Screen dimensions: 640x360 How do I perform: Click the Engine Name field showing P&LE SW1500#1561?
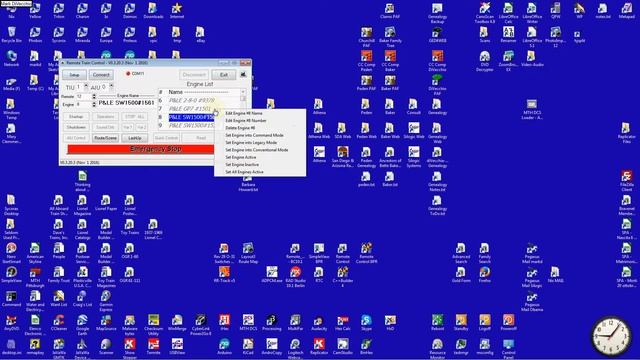[127, 103]
